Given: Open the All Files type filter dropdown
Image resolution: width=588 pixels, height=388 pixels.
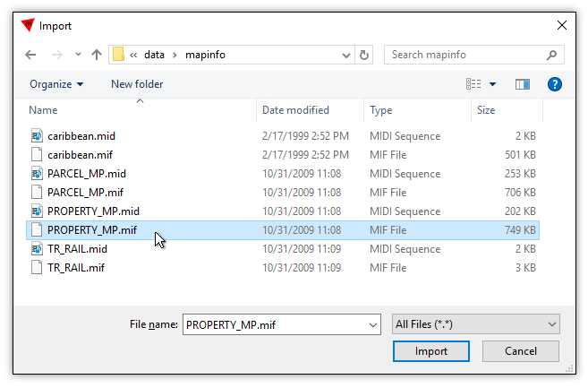Looking at the screenshot, I should pos(476,324).
